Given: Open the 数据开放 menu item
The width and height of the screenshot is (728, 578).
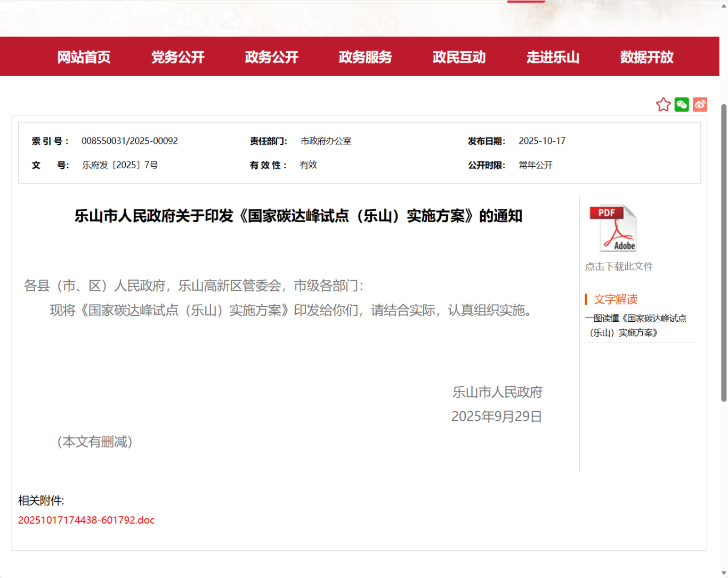Looking at the screenshot, I should 646,57.
